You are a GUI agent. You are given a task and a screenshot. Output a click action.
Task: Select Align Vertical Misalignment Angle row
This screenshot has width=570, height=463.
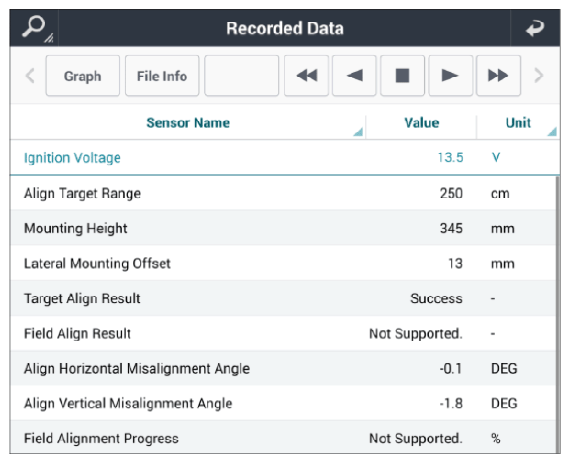(x=283, y=403)
